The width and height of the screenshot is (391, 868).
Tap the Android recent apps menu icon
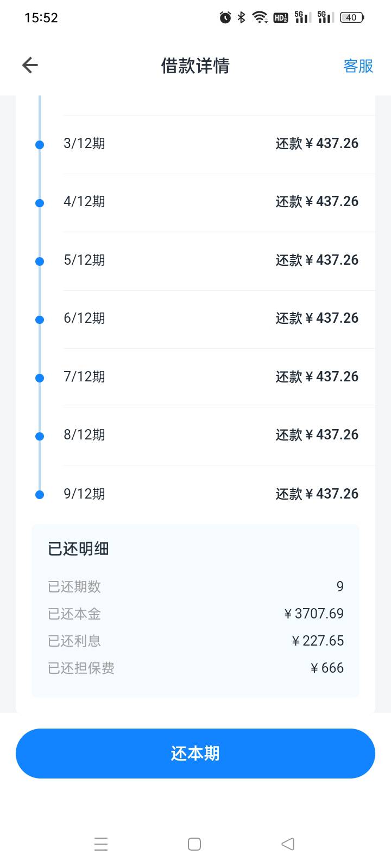point(101,844)
